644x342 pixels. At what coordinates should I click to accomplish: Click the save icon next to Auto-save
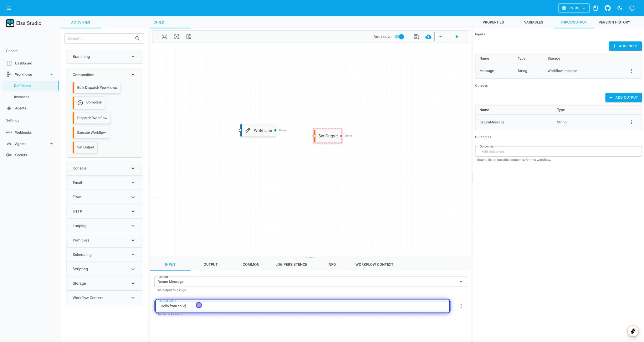(x=416, y=37)
